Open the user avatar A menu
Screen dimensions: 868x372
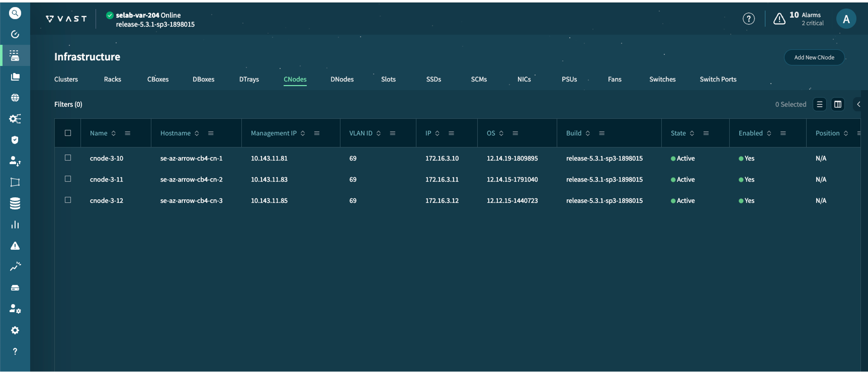[x=846, y=19]
